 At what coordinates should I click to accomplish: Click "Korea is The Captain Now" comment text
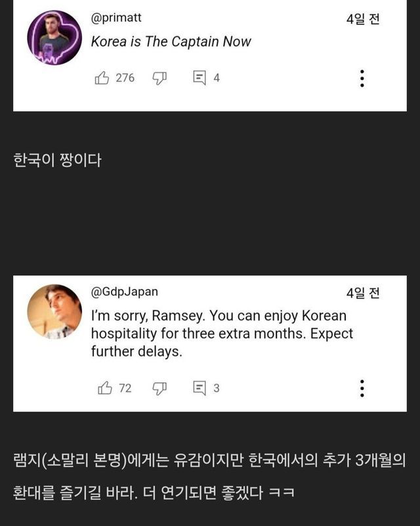tap(171, 41)
